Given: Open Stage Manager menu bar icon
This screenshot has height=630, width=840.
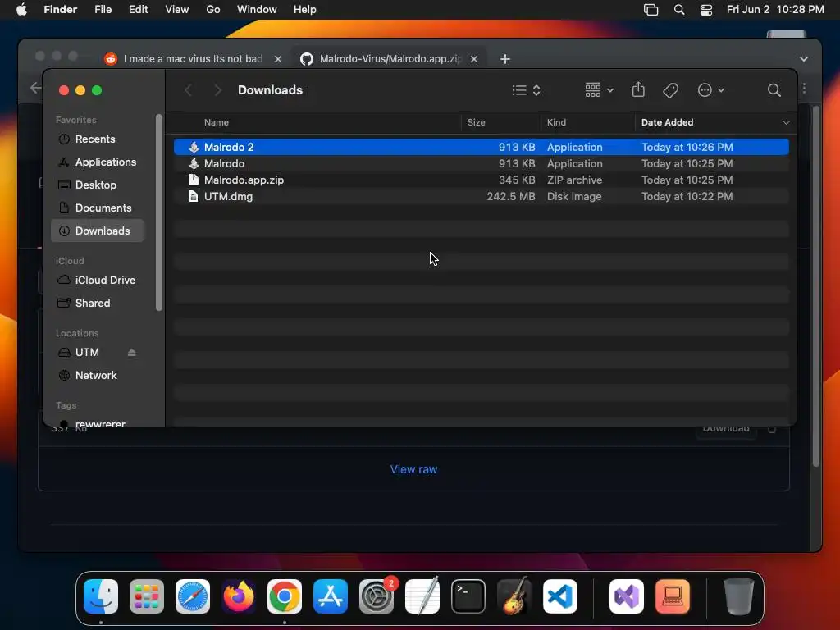Looking at the screenshot, I should tap(651, 10).
